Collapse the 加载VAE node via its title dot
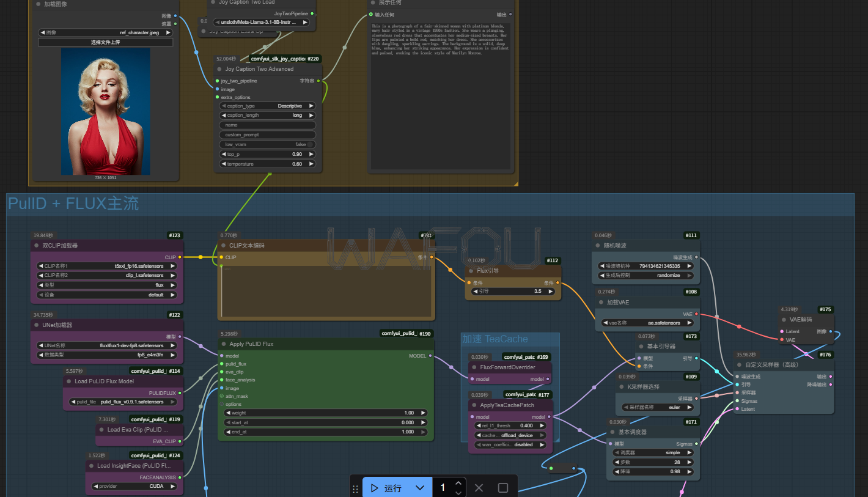Screen dimensions: 868x497 [601, 302]
